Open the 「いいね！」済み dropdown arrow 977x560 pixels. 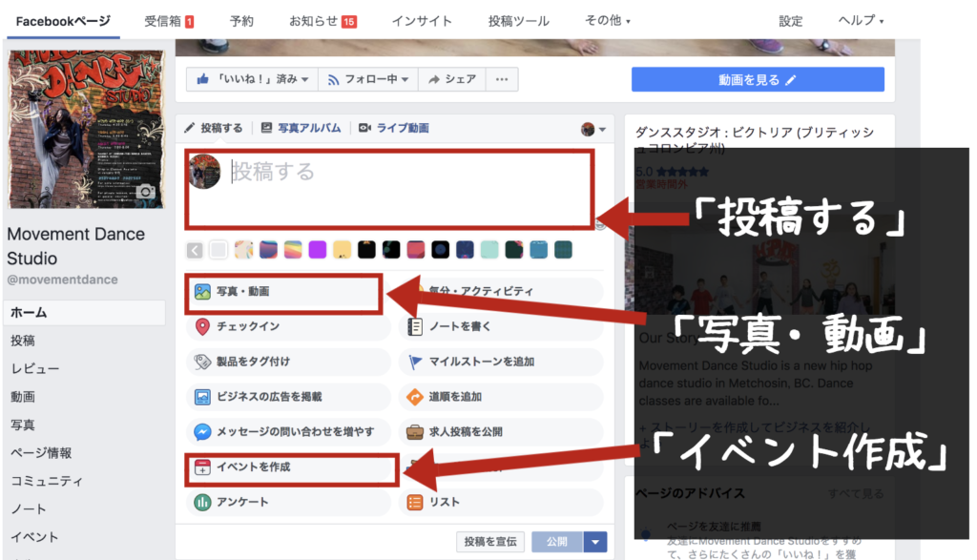[x=304, y=80]
